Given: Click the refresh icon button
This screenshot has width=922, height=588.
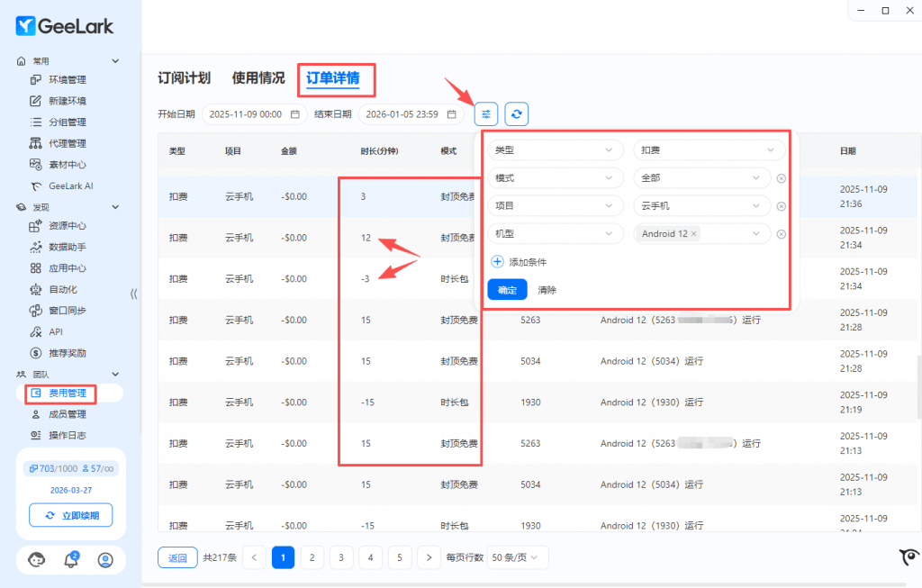Looking at the screenshot, I should (516, 114).
